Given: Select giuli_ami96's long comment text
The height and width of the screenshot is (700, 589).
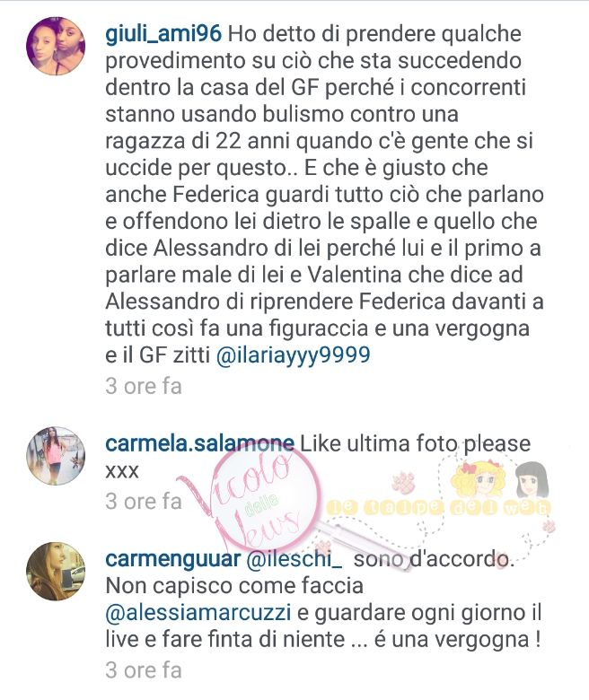Looking at the screenshot, I should tap(325, 194).
